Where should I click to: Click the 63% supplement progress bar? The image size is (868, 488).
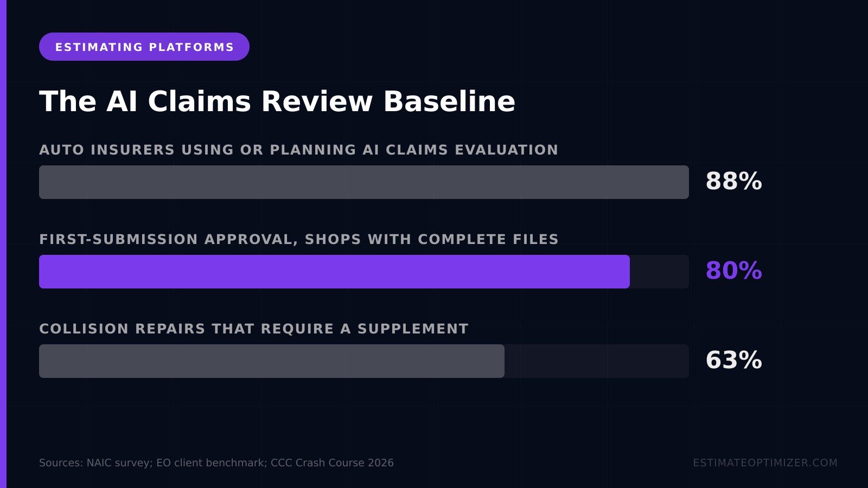point(272,361)
